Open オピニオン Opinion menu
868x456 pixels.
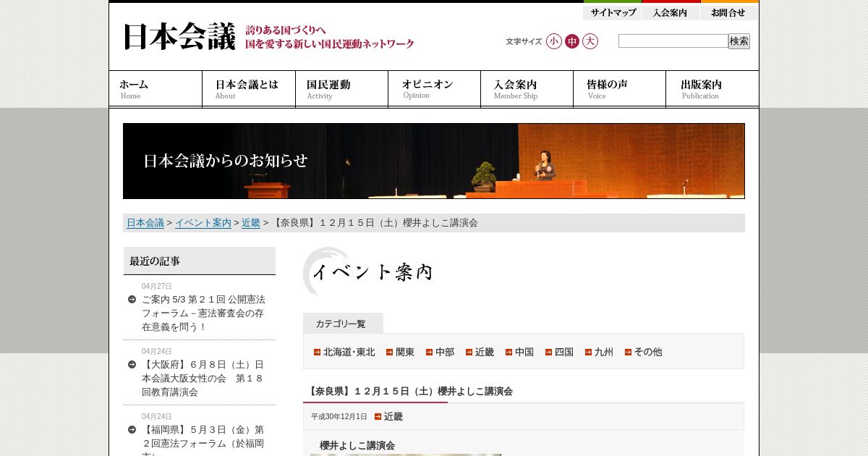click(x=434, y=89)
